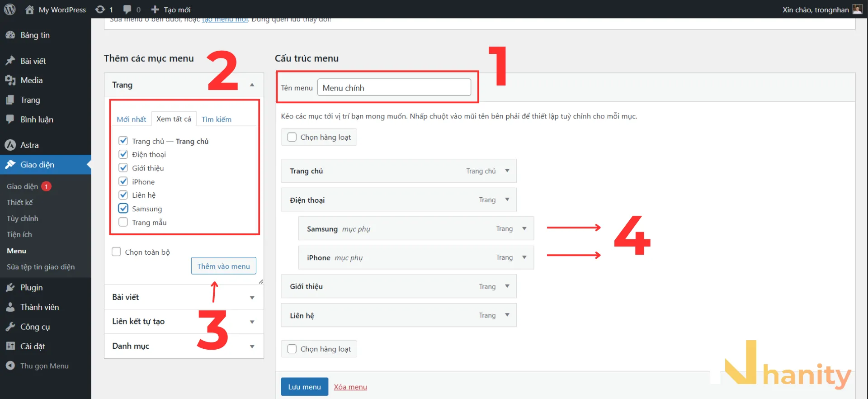Click the WordPress logo in admin bar
Screen dimensions: 868x399
[x=9, y=9]
